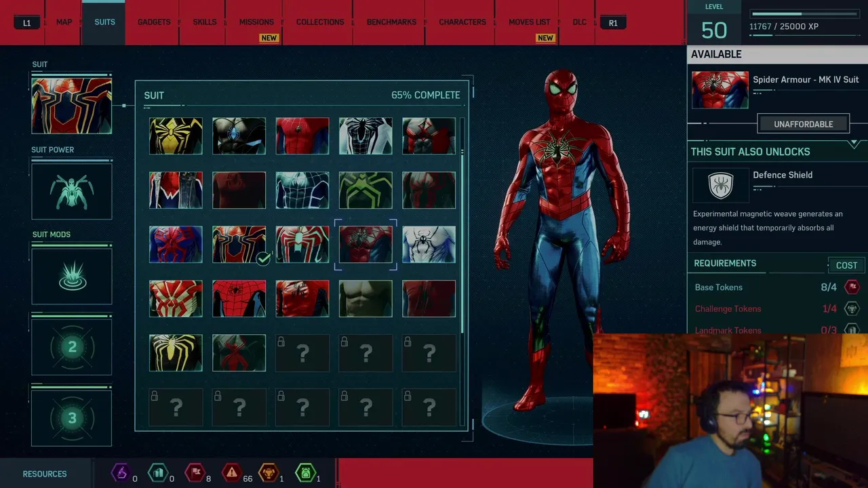Choose the dark suit with green spider emblem
Image resolution: width=868 pixels, height=488 pixels.
click(366, 190)
